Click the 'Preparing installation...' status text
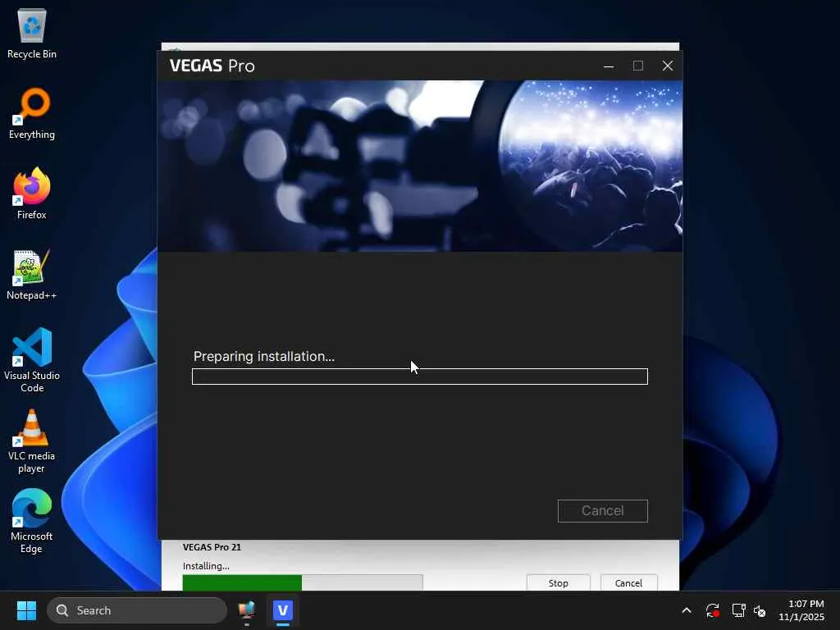The image size is (840, 630). [x=263, y=356]
